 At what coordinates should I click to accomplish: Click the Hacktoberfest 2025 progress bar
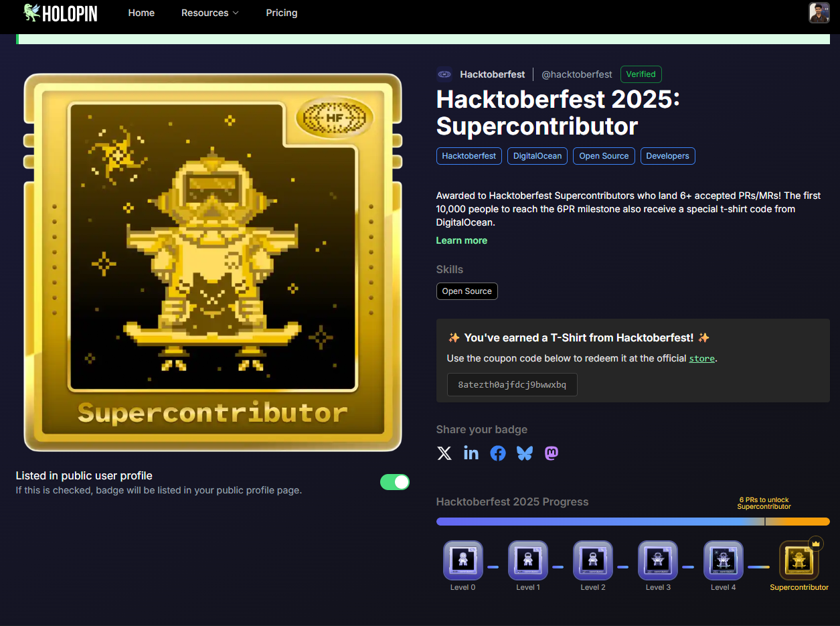pyautogui.click(x=633, y=522)
